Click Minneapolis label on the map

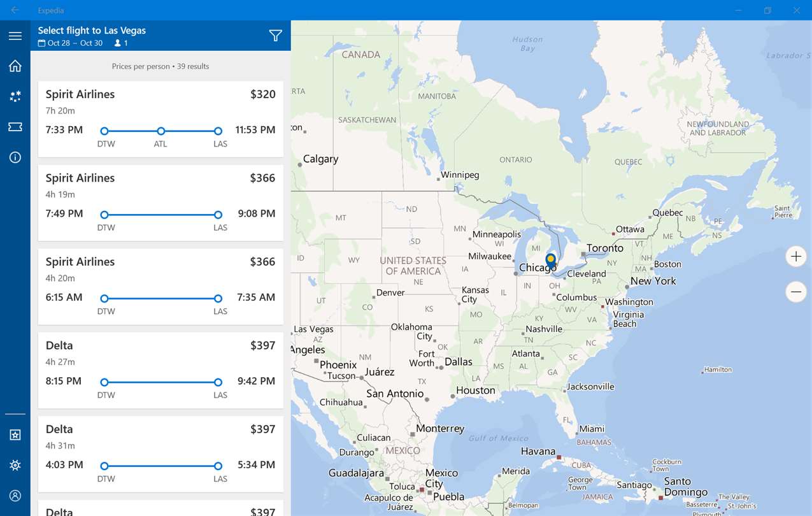point(497,234)
